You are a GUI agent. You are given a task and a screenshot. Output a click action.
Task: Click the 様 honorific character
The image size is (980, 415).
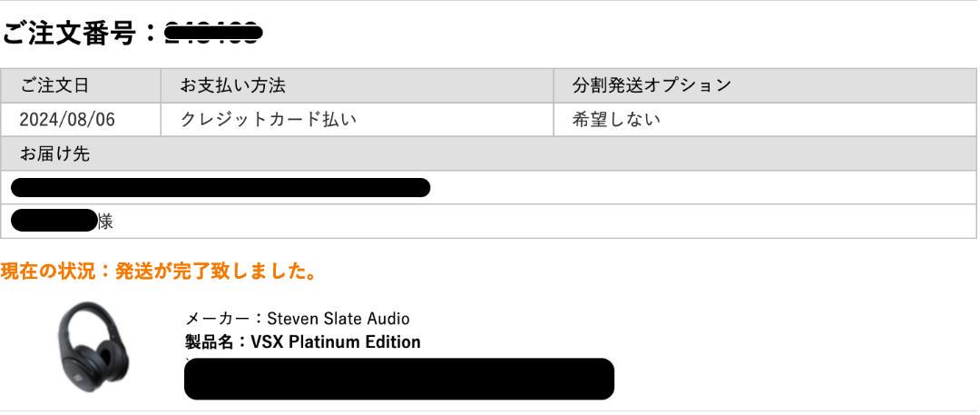click(x=105, y=222)
